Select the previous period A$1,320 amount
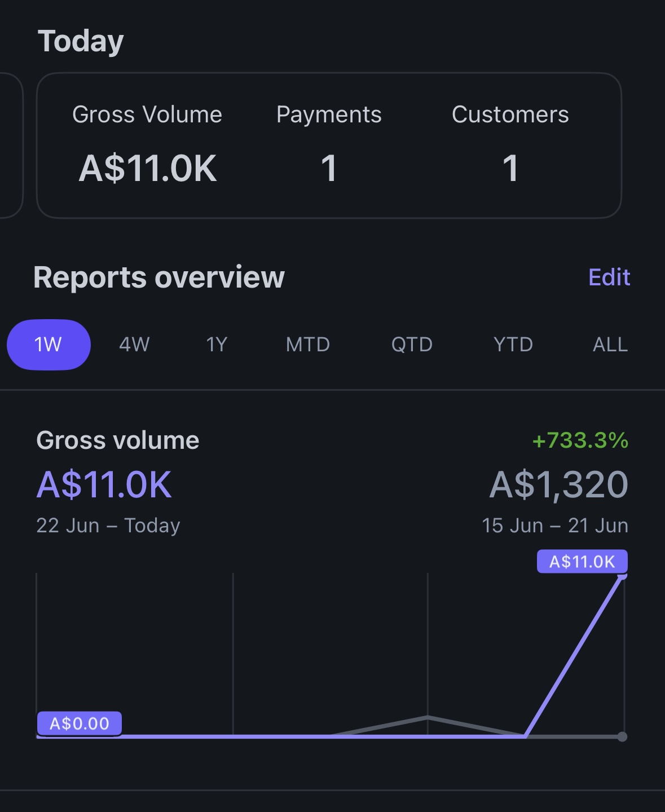Screen dimensions: 665x812 (558, 484)
